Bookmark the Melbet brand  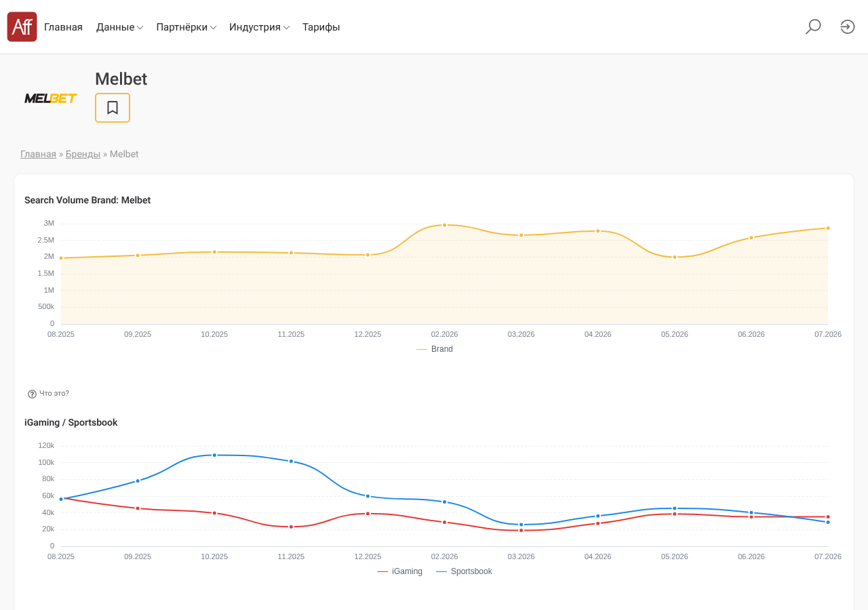click(x=113, y=108)
